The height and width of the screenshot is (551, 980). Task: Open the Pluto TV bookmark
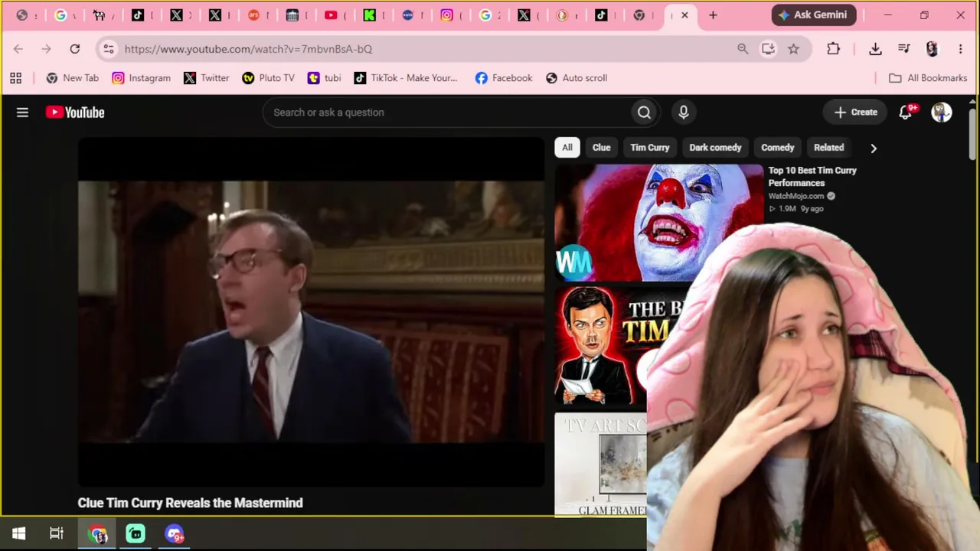click(x=268, y=78)
